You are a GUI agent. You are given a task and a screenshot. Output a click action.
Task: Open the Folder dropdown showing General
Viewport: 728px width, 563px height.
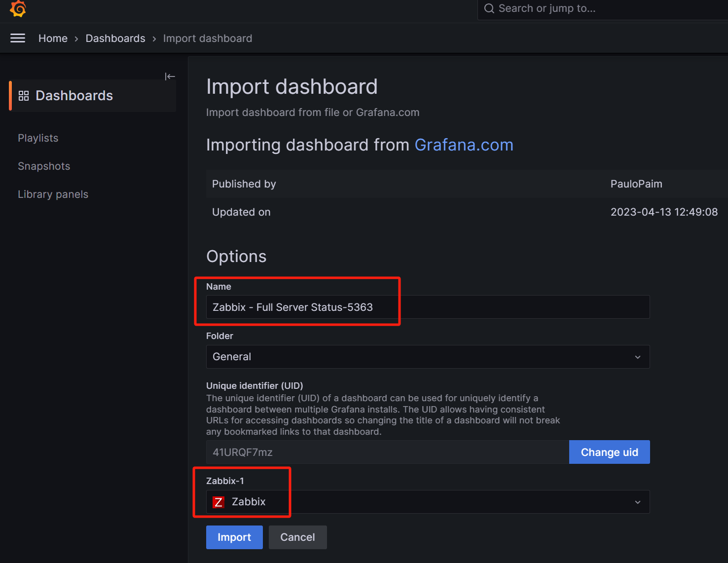428,357
